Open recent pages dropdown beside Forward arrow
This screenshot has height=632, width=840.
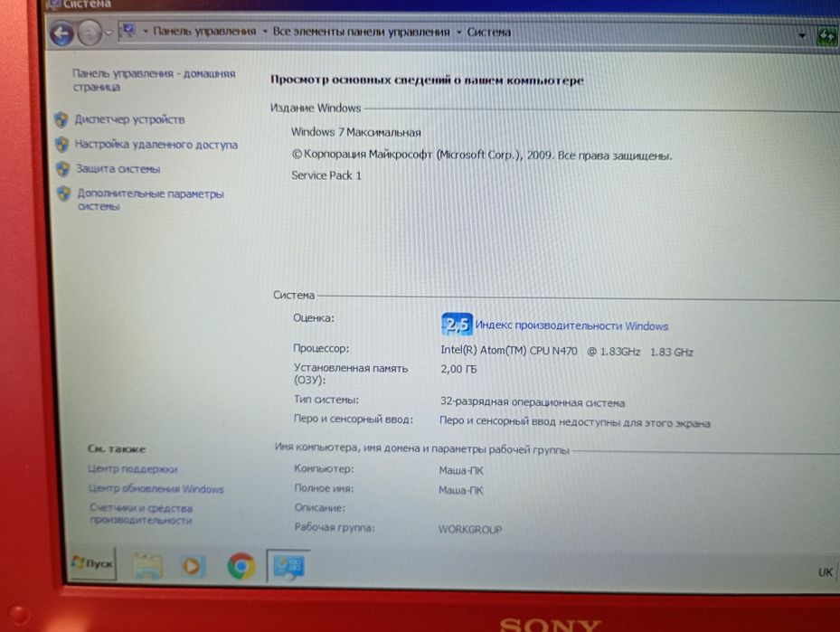click(108, 33)
